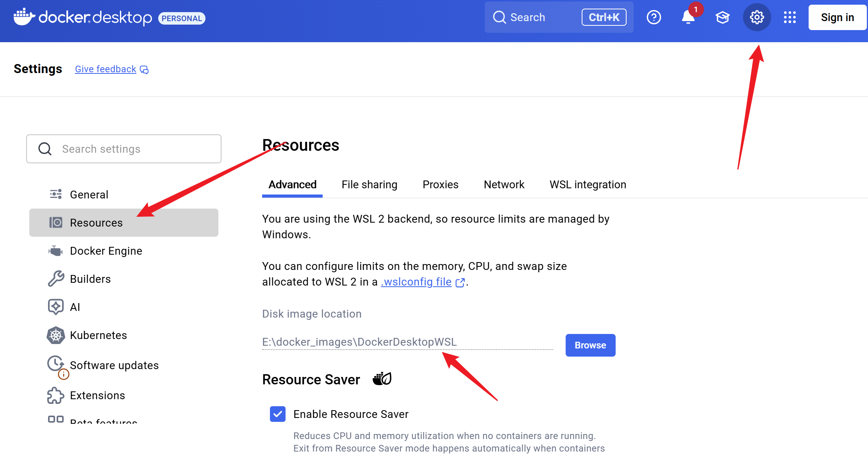The height and width of the screenshot is (457, 868).
Task: Open Builders settings
Action: coord(124,278)
